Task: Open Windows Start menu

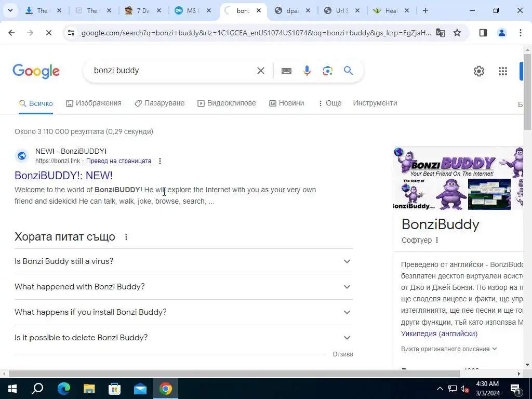Action: (x=12, y=389)
